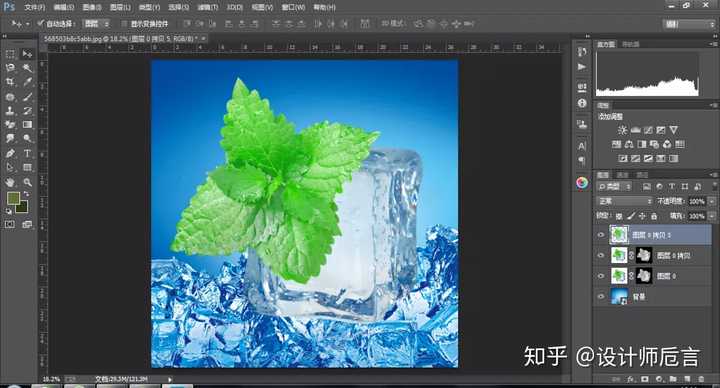This screenshot has height=388, width=720.
Task: Select the Spot Healing Brush tool
Action: click(x=10, y=97)
